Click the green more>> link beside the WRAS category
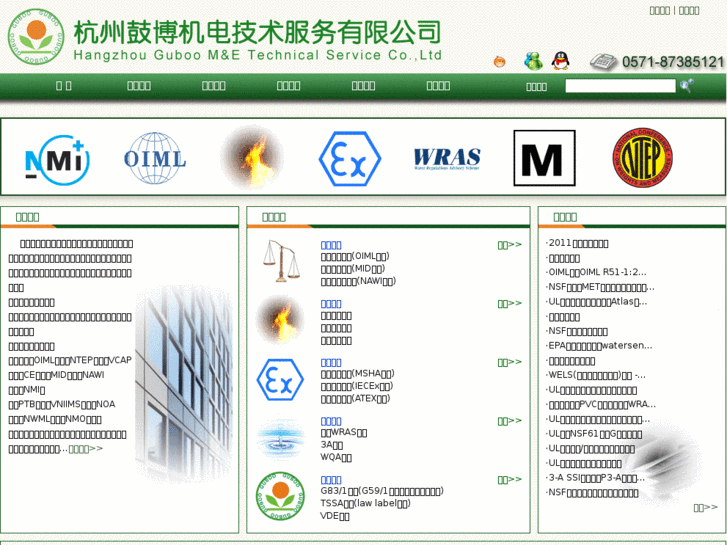 (x=510, y=421)
